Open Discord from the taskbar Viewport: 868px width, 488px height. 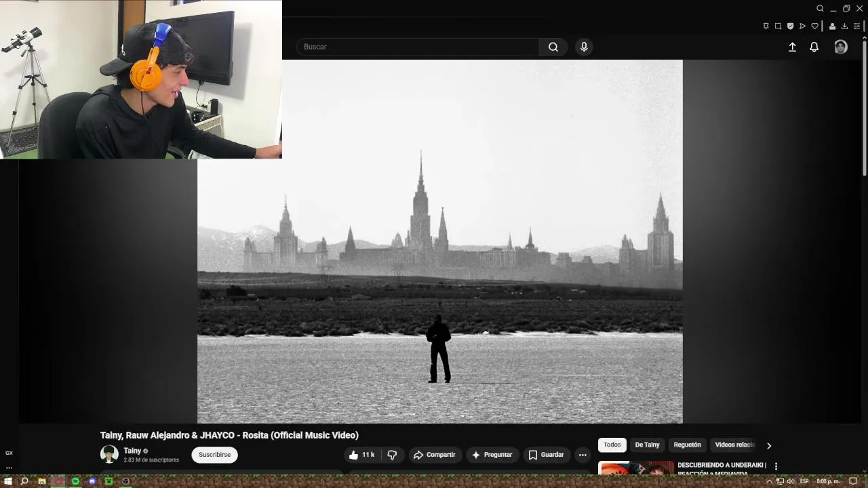click(92, 481)
